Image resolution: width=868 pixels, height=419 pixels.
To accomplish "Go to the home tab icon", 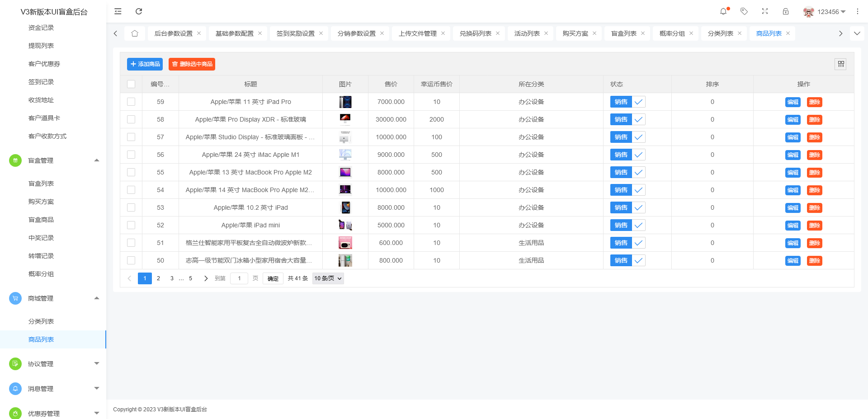I will tap(135, 33).
